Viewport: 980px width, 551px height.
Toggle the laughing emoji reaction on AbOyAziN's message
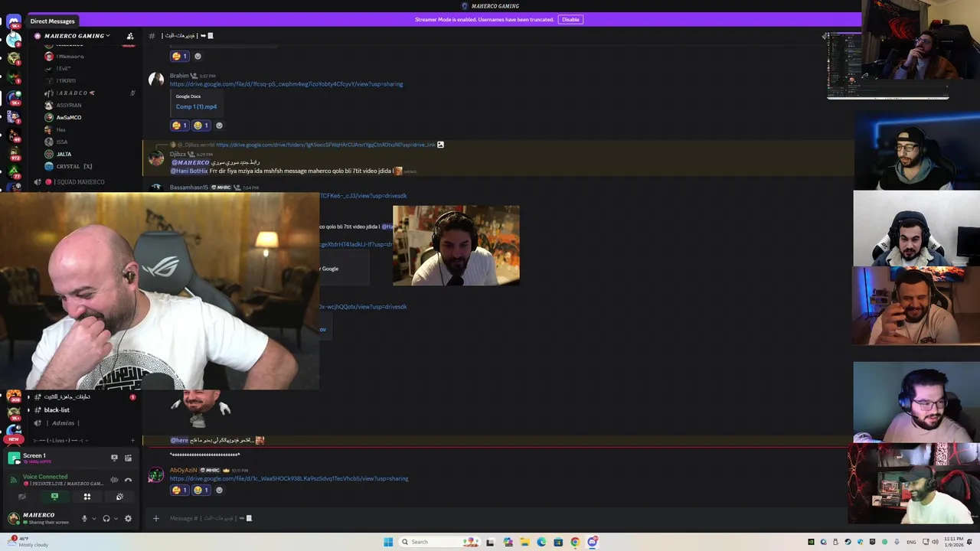[x=202, y=490]
